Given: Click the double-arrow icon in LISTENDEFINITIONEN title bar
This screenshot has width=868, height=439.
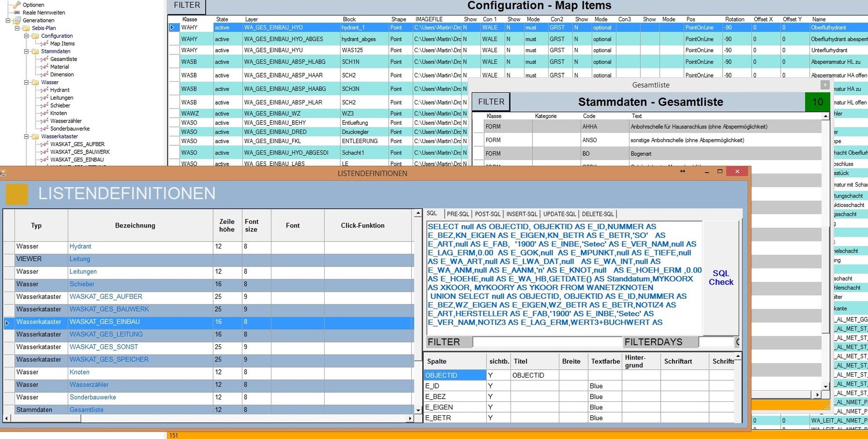Looking at the screenshot, I should tap(683, 171).
